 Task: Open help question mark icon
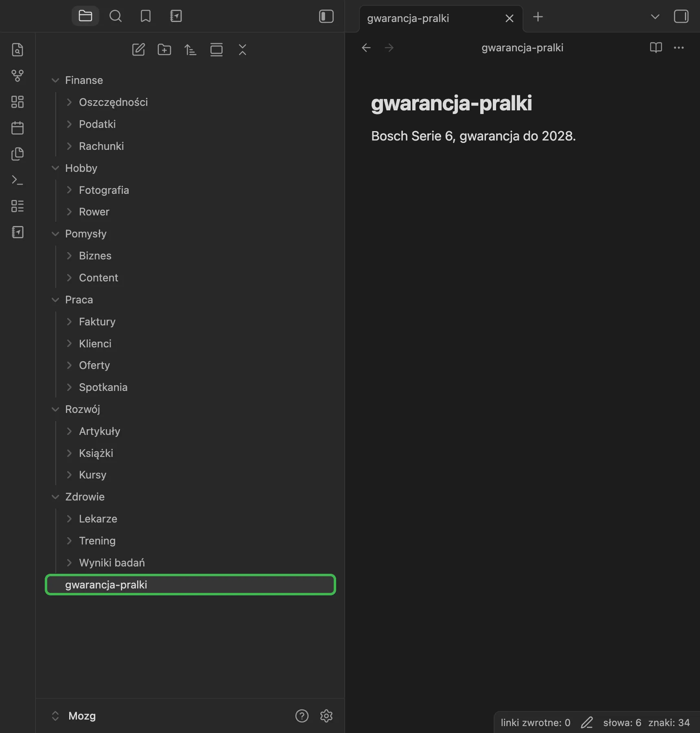pyautogui.click(x=302, y=716)
